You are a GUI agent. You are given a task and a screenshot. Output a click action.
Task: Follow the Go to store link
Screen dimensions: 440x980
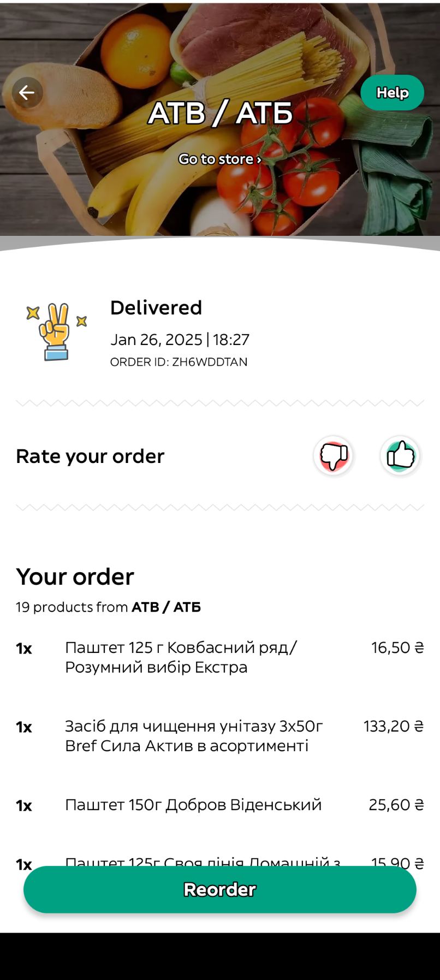[220, 159]
